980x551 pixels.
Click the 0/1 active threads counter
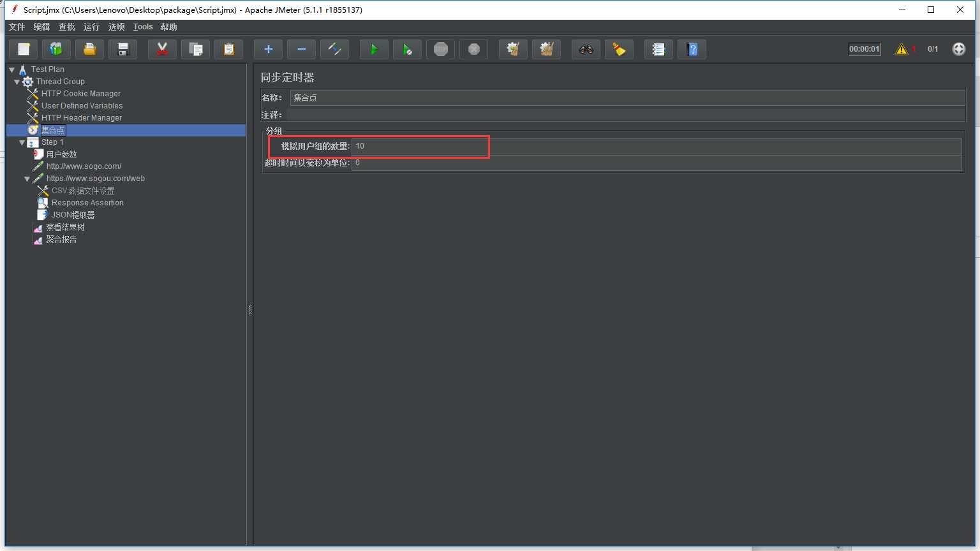(x=933, y=49)
